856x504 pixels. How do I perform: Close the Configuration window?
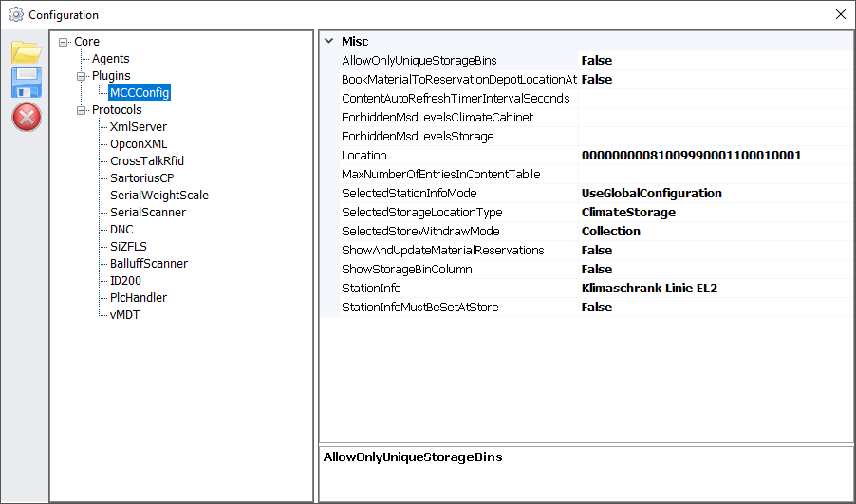click(840, 15)
